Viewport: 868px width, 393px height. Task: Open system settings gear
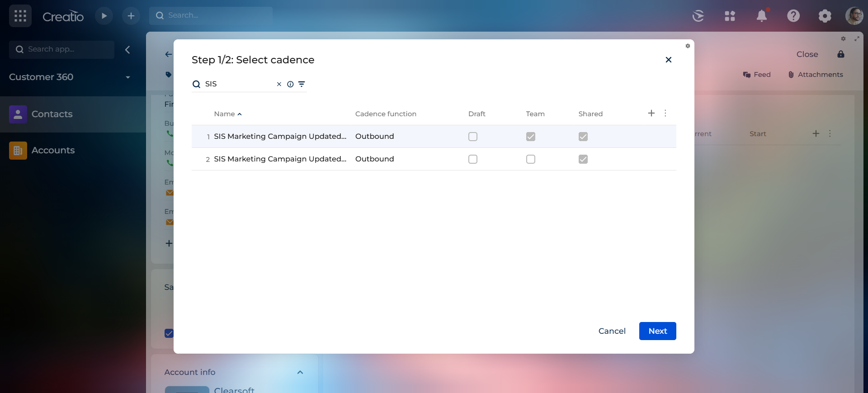click(x=825, y=16)
